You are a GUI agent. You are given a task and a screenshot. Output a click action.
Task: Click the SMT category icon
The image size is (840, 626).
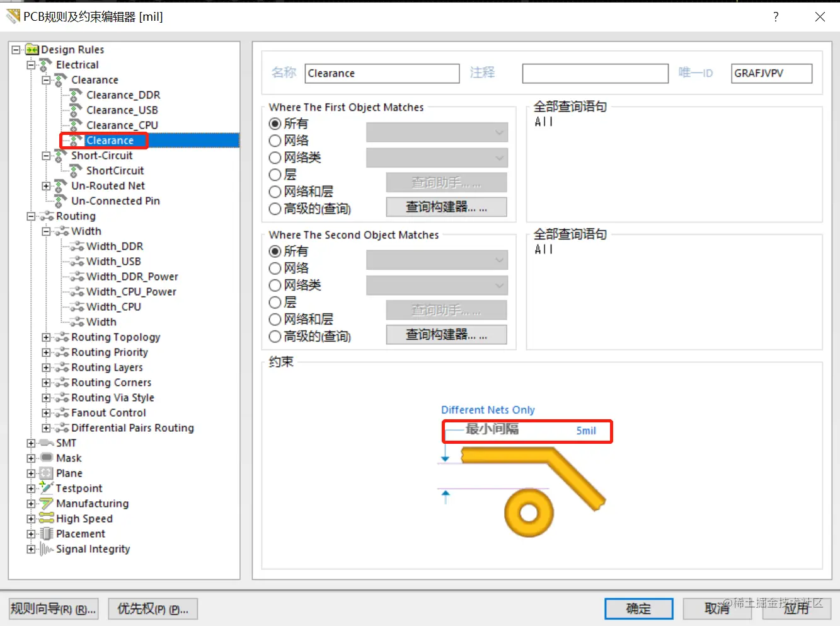(47, 443)
